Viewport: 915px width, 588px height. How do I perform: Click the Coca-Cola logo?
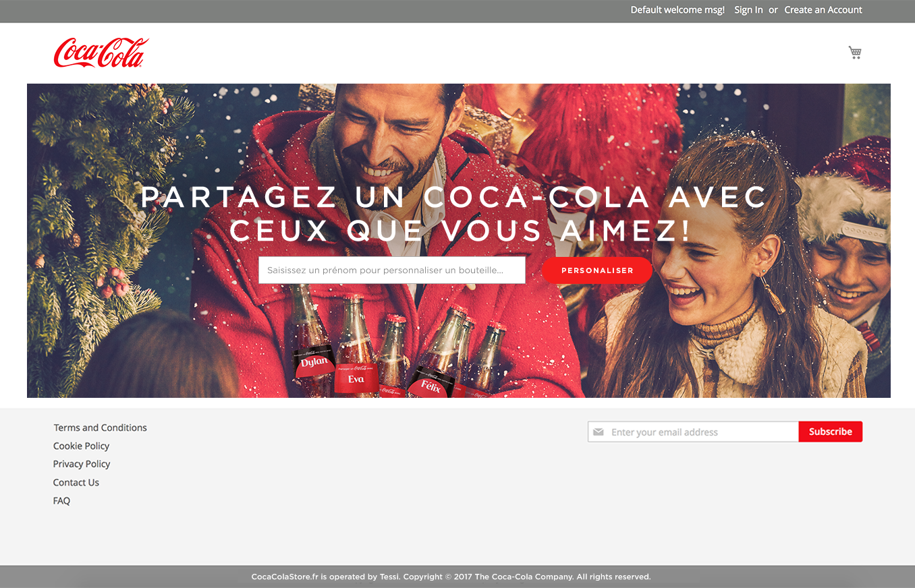(x=101, y=51)
